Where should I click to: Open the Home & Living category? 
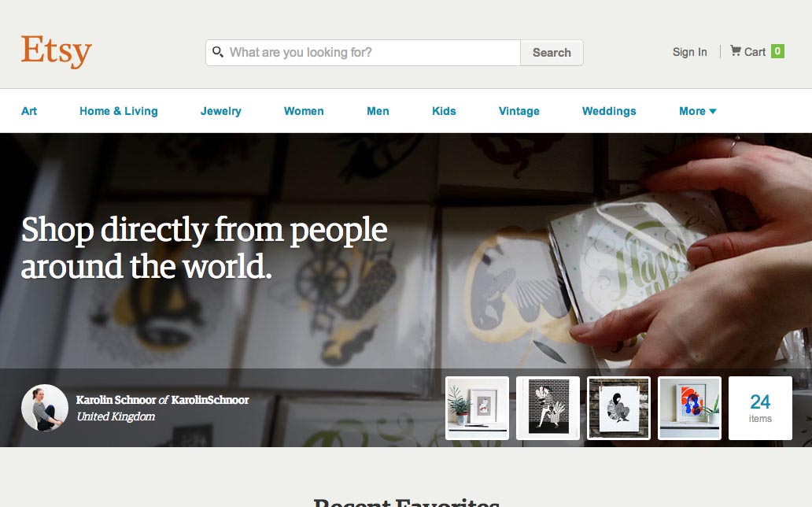pos(119,111)
